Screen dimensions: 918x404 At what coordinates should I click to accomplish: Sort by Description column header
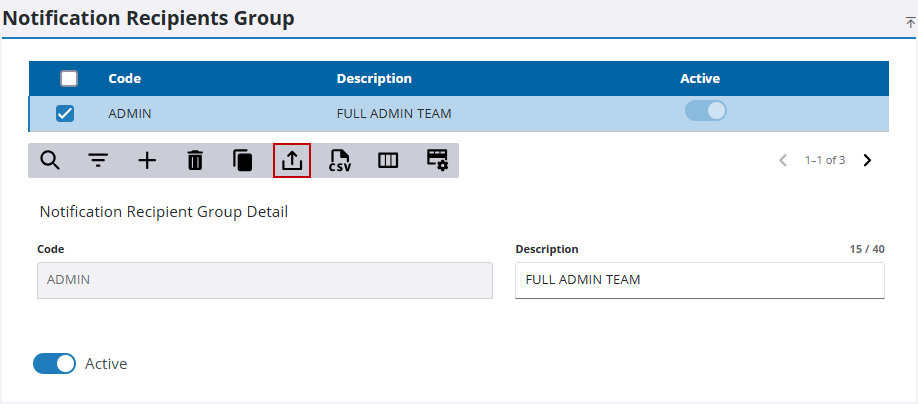(374, 78)
